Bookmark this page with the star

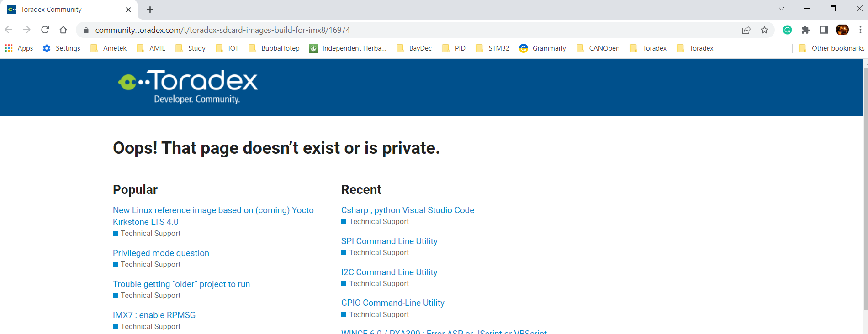click(x=764, y=30)
